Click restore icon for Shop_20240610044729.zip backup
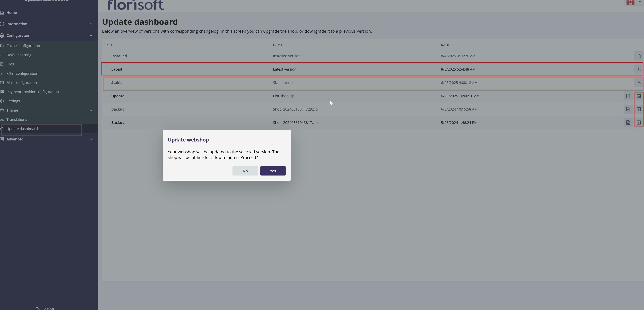The height and width of the screenshot is (310, 644). [638, 109]
